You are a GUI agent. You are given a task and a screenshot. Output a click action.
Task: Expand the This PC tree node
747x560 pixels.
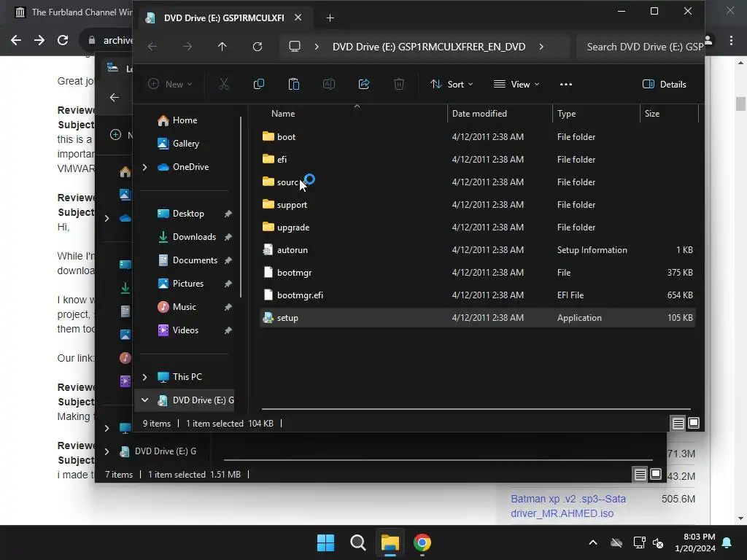[x=145, y=377]
